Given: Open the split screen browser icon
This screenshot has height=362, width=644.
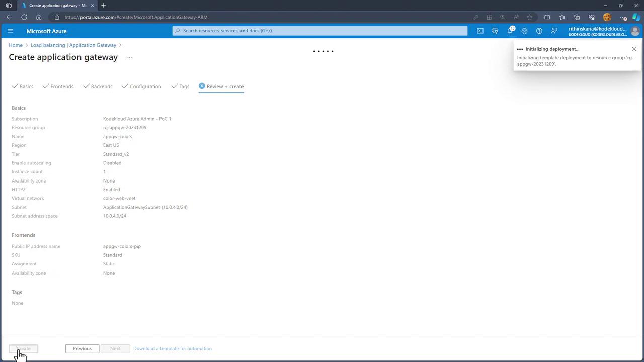Looking at the screenshot, I should [x=547, y=17].
